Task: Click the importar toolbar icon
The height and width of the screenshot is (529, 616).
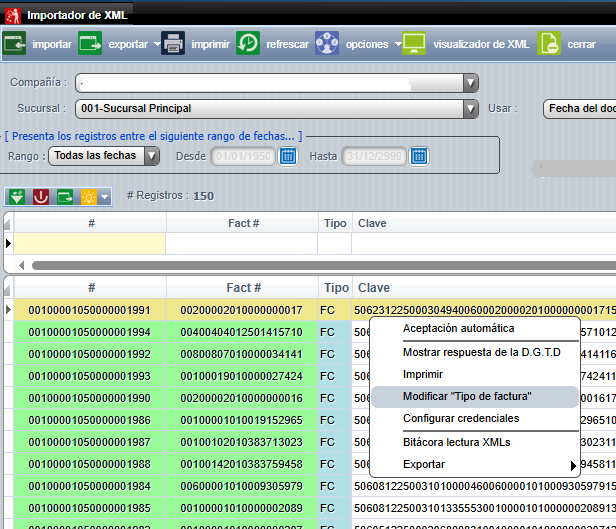Action: pyautogui.click(x=15, y=44)
